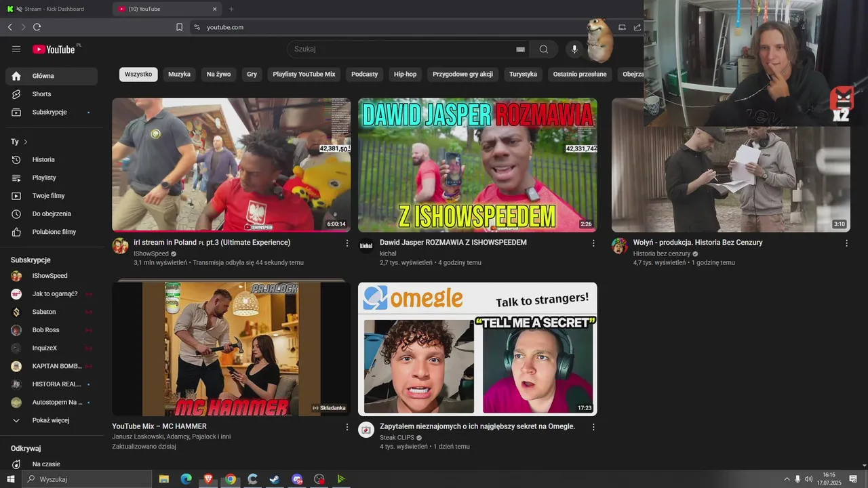Screen dimensions: 868x488
Task: Click the search magnifier button
Action: click(x=544, y=49)
